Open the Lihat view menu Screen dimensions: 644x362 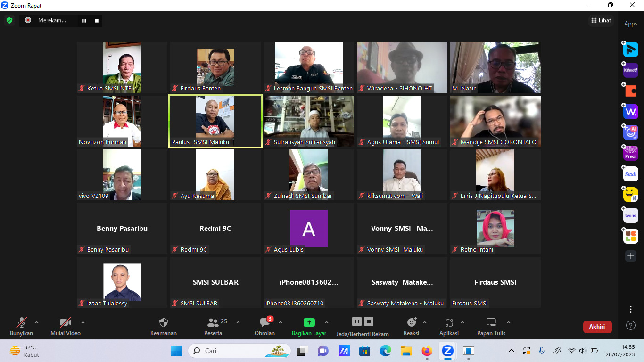[x=601, y=20]
